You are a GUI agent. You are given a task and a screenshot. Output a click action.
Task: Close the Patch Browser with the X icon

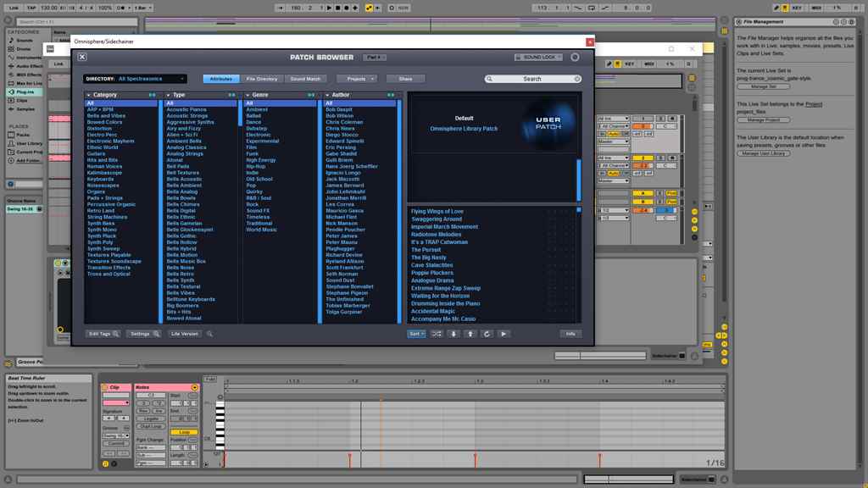82,57
